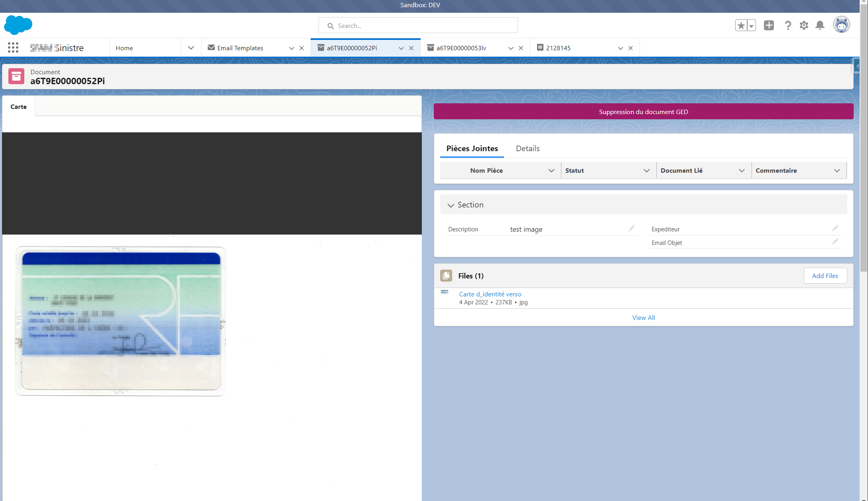Open Statut column dropdown chevron
Viewport: 868px width, 501px height.
point(646,170)
